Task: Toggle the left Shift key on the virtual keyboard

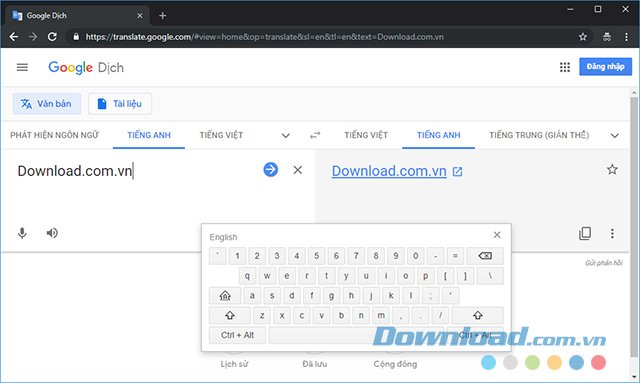Action: pos(230,315)
